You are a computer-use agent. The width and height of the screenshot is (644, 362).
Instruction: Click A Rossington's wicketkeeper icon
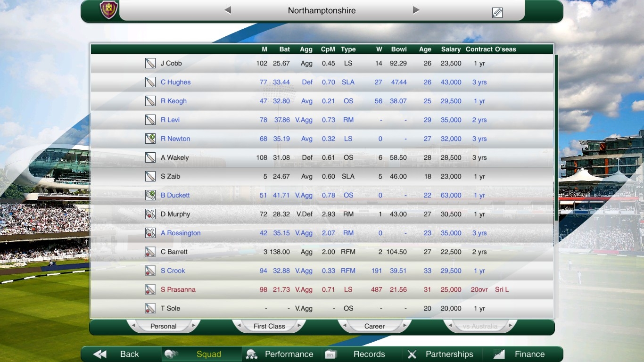[150, 233]
